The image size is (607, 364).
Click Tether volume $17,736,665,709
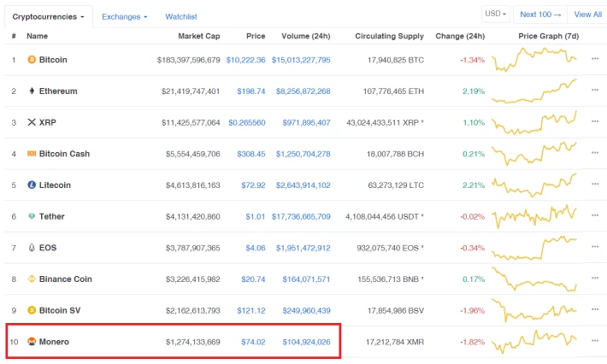(x=301, y=217)
